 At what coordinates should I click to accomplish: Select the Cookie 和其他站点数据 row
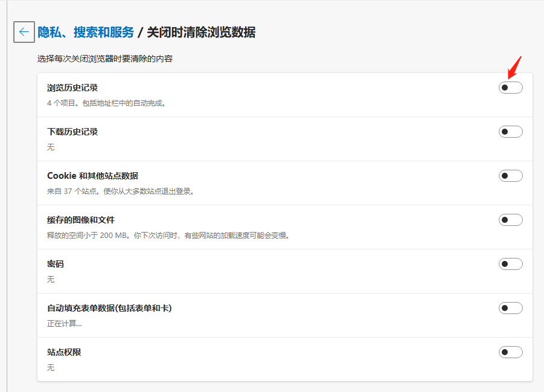click(94, 175)
